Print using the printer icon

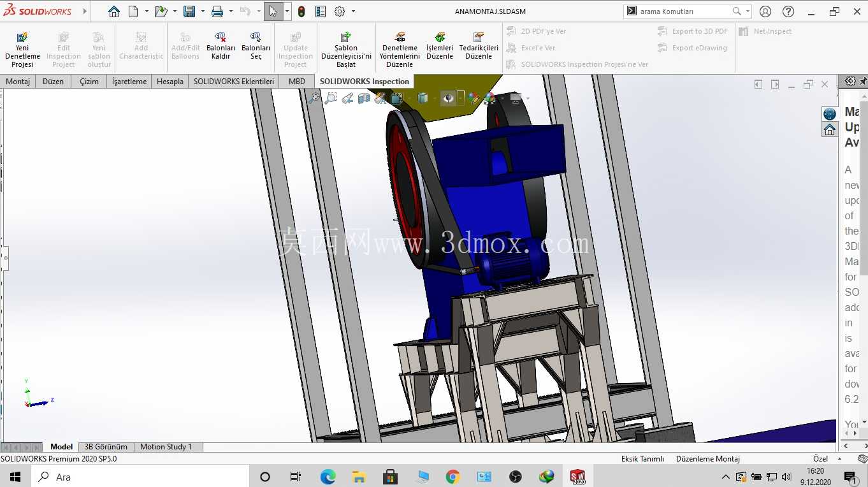217,11
